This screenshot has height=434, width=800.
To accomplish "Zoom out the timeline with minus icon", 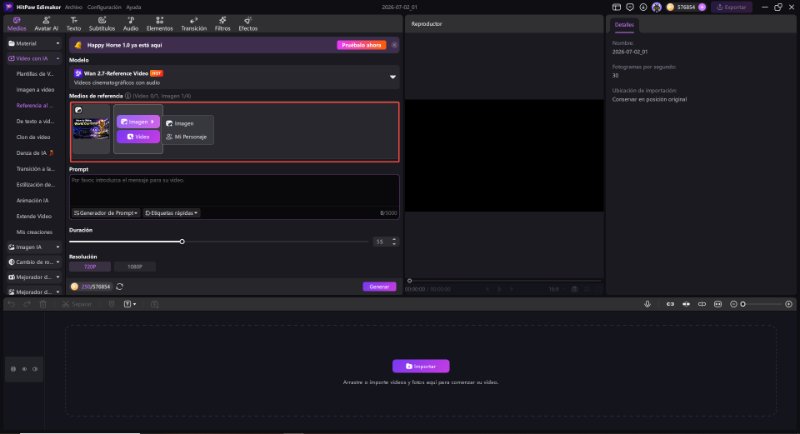I will pos(734,304).
